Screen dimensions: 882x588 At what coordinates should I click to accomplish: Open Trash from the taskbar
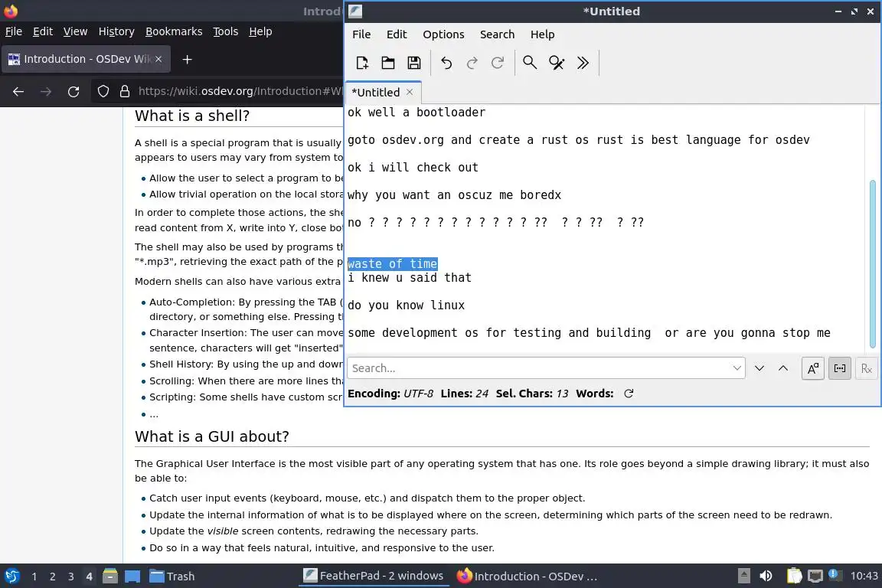171,577
